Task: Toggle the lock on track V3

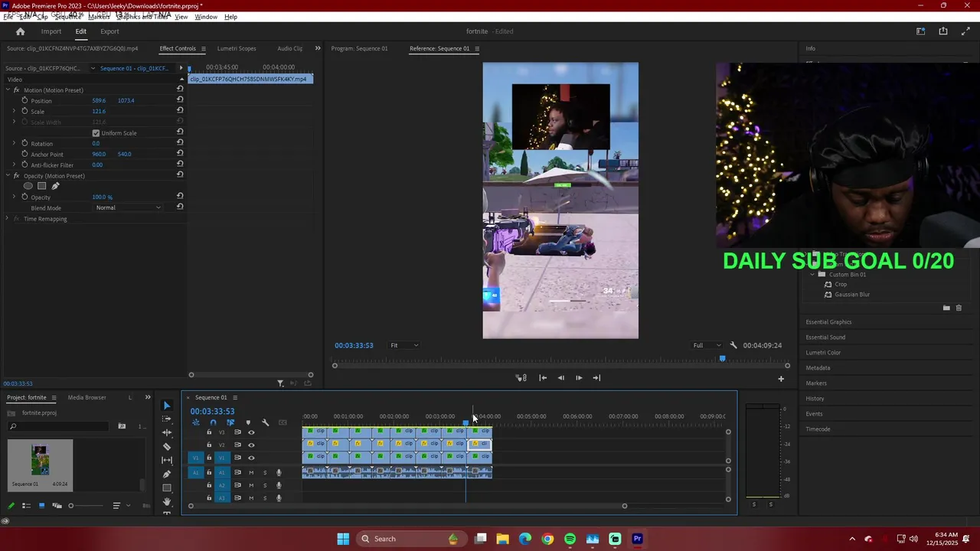Action: (x=209, y=432)
